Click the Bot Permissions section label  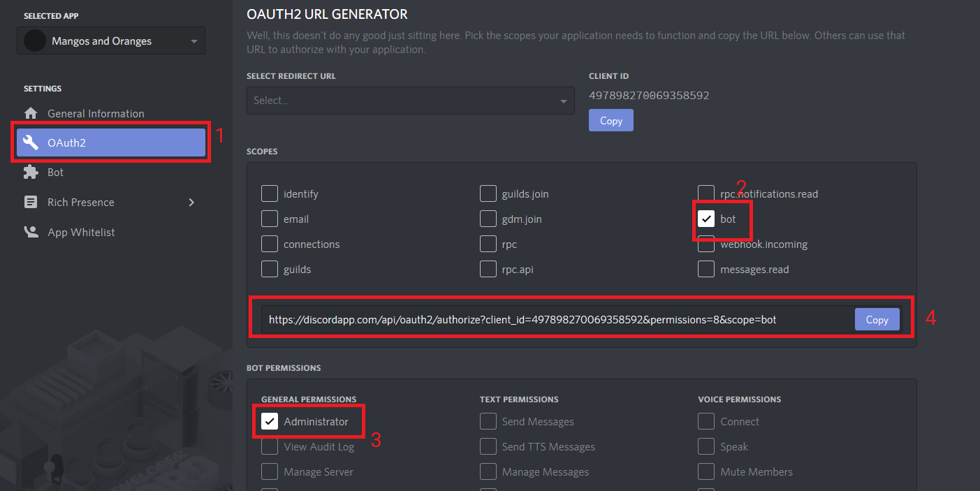coord(284,367)
